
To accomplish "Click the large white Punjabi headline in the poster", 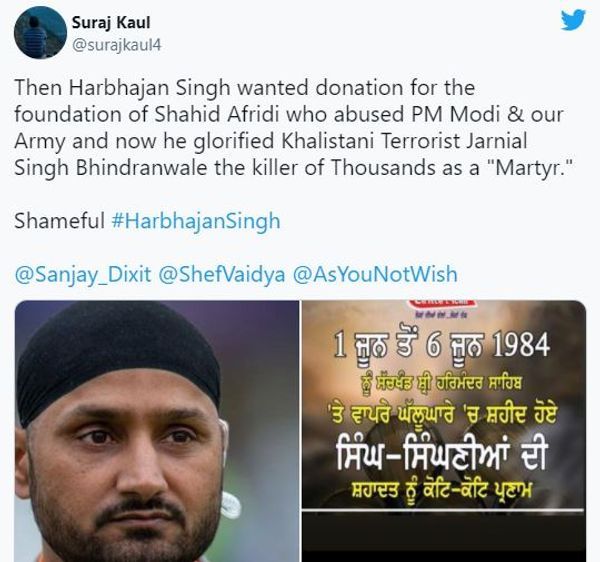I will click(442, 456).
